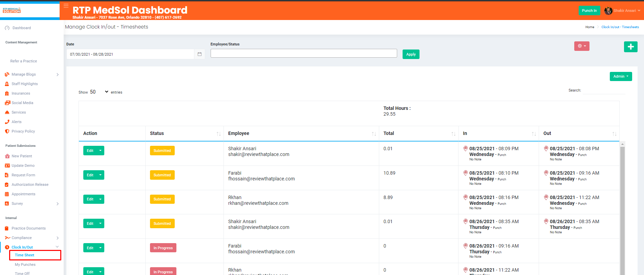644x275 pixels.
Task: Click the Manage Blogs RSS icon
Action: (x=7, y=74)
